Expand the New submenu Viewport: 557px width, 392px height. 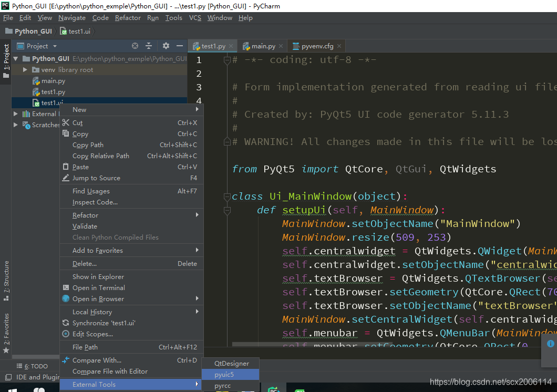coord(131,109)
